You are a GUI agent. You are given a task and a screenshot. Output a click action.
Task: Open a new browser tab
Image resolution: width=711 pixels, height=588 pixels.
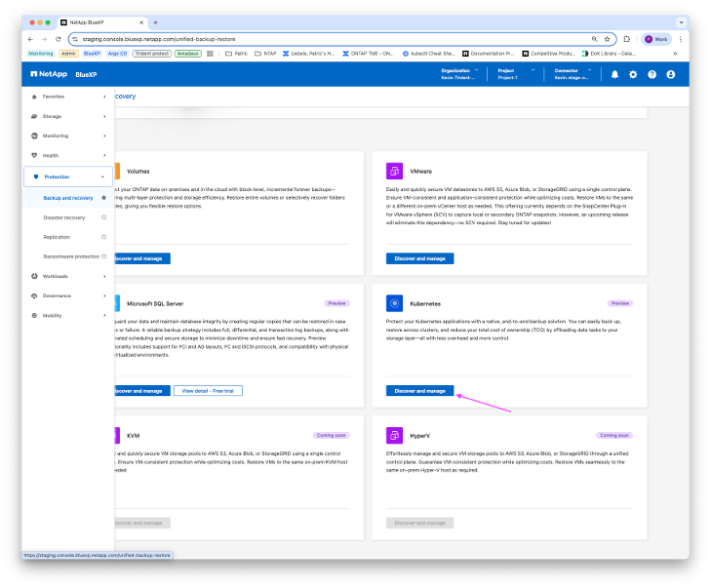155,22
